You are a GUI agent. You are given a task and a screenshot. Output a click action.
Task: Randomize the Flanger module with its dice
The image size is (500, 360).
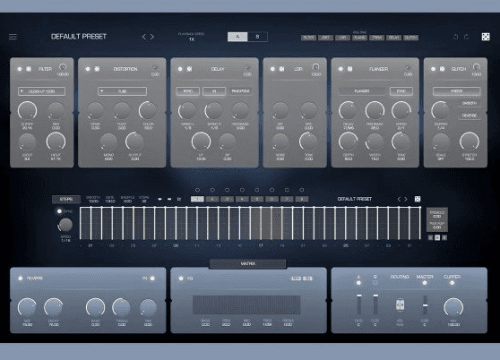pyautogui.click(x=350, y=69)
